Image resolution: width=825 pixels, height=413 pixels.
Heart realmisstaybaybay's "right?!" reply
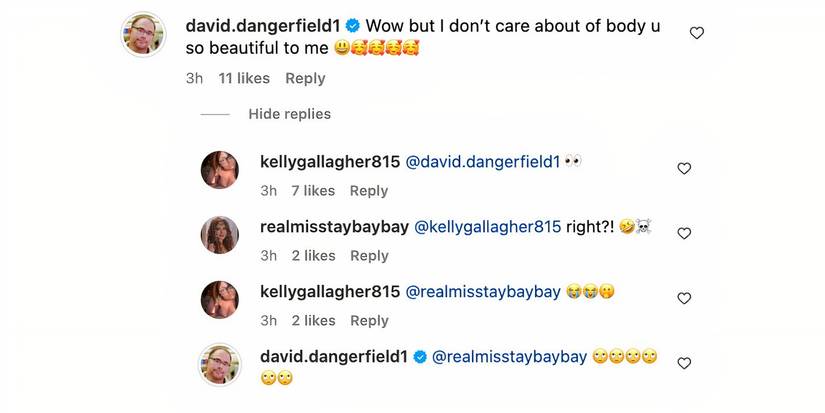click(x=684, y=234)
